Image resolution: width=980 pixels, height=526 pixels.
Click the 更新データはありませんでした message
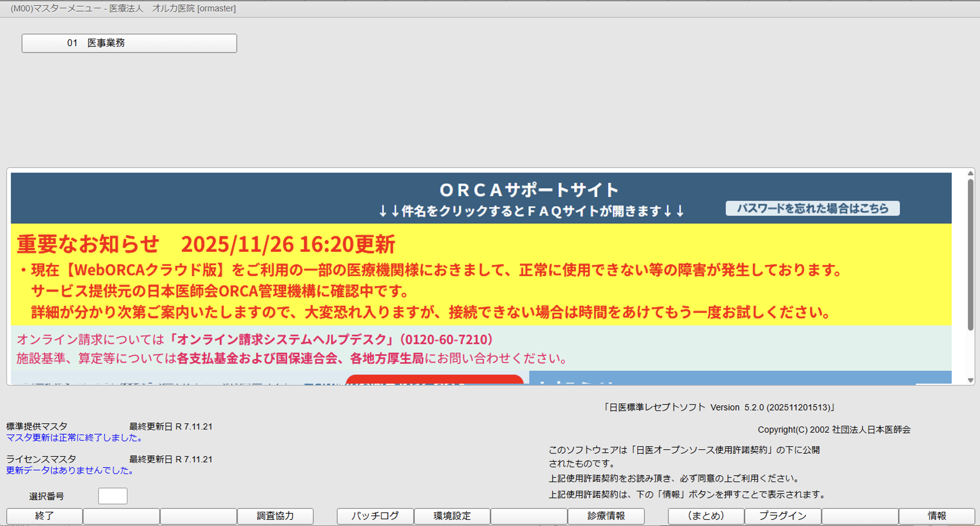tap(71, 470)
